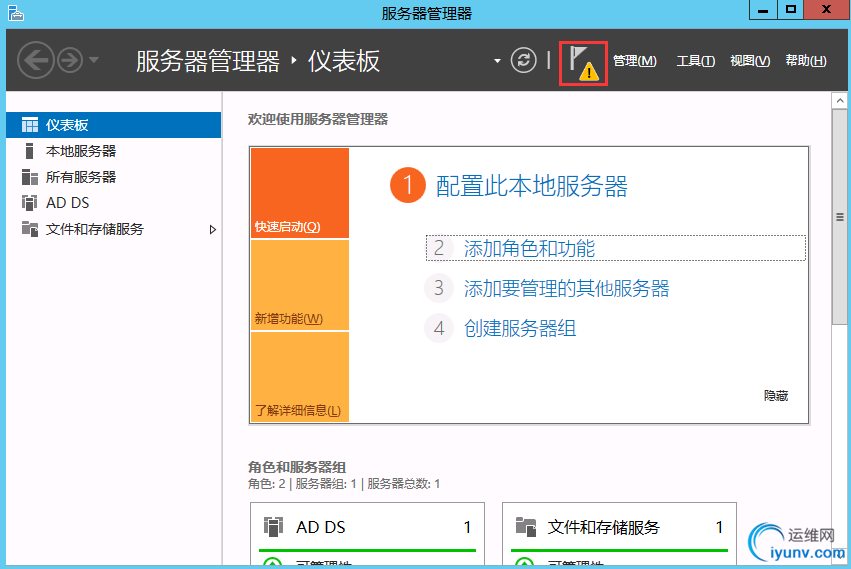Click the 所有服务器 icon in sidebar
Screen dimensions: 851x569
[x=30, y=177]
